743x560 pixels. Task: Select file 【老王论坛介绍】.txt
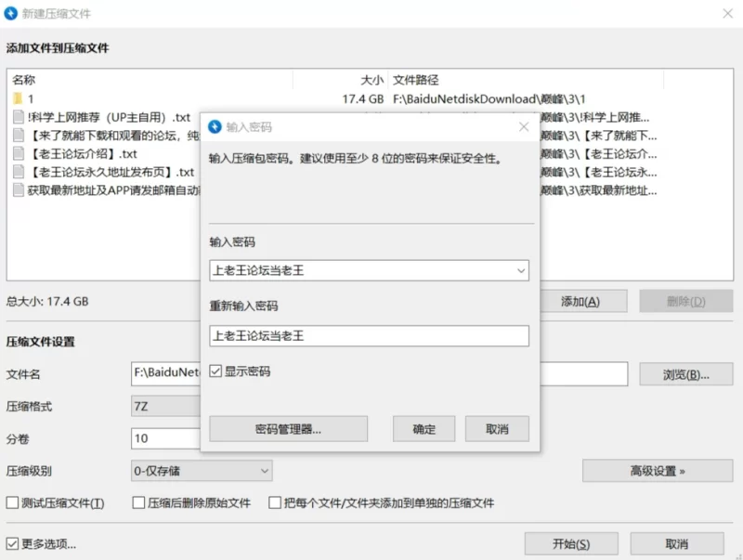point(83,153)
